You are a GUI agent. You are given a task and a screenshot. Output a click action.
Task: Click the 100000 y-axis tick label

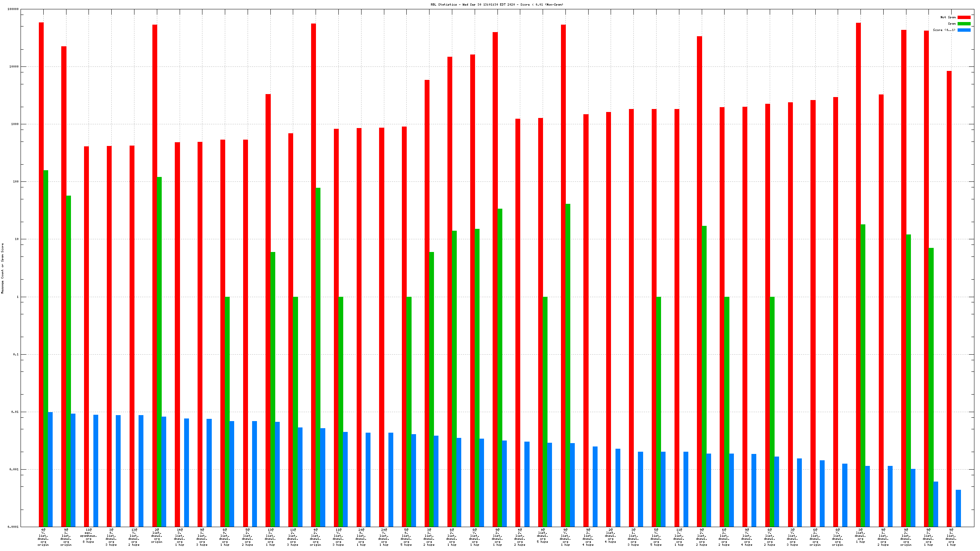click(x=13, y=9)
